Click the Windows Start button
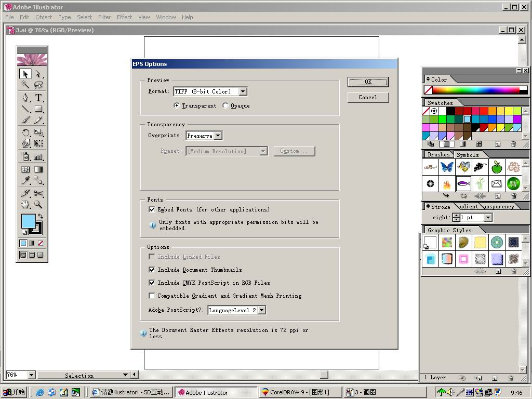 click(14, 392)
